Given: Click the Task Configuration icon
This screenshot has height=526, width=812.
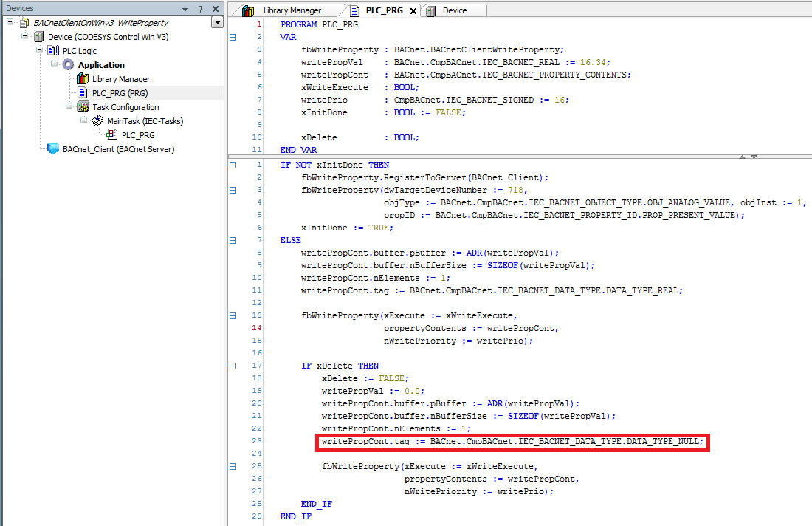Looking at the screenshot, I should pyautogui.click(x=83, y=107).
